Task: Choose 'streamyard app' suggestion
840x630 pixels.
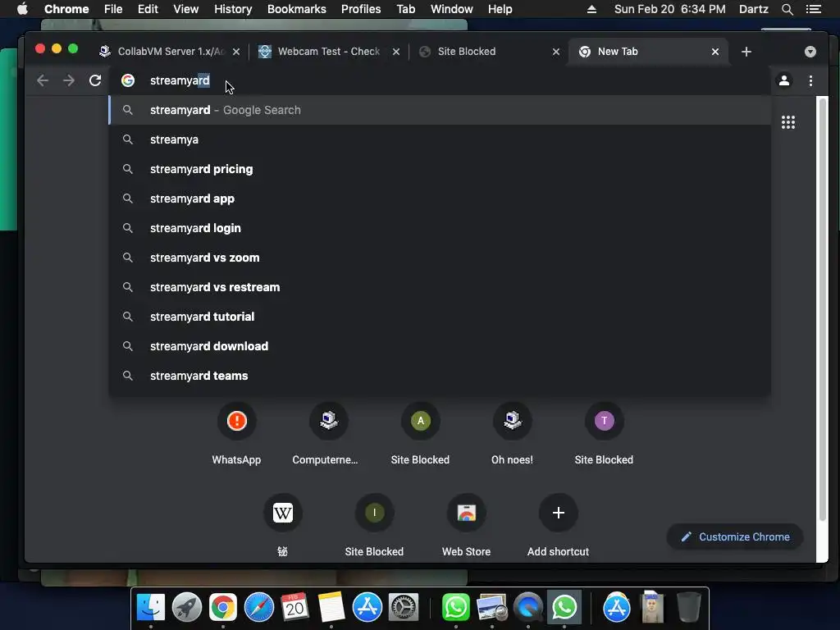Action: [440, 199]
